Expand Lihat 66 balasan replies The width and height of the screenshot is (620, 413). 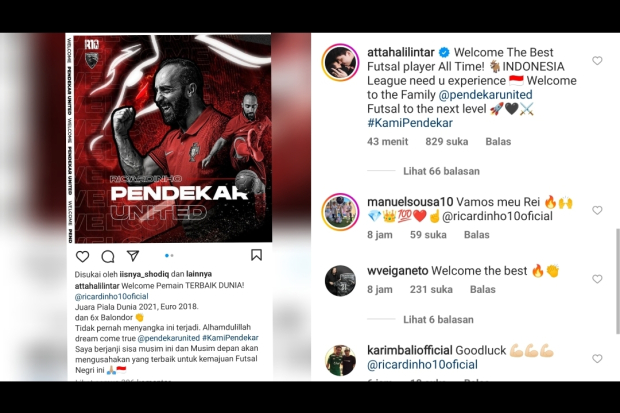tap(441, 171)
